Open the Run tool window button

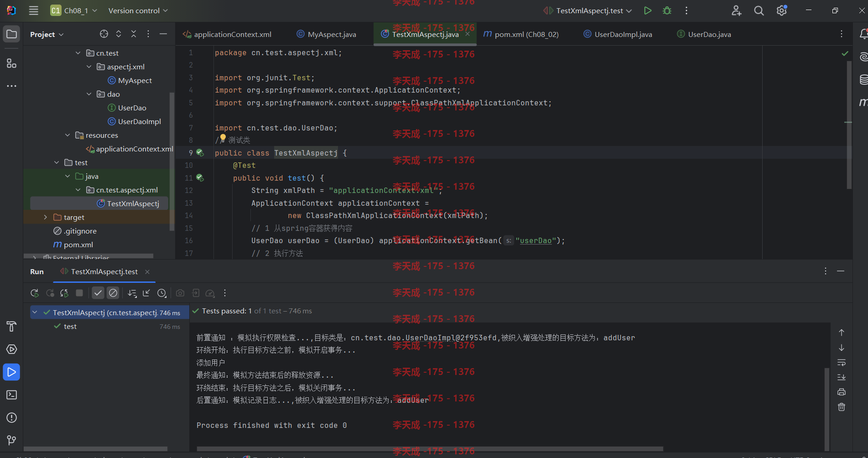[x=12, y=372]
